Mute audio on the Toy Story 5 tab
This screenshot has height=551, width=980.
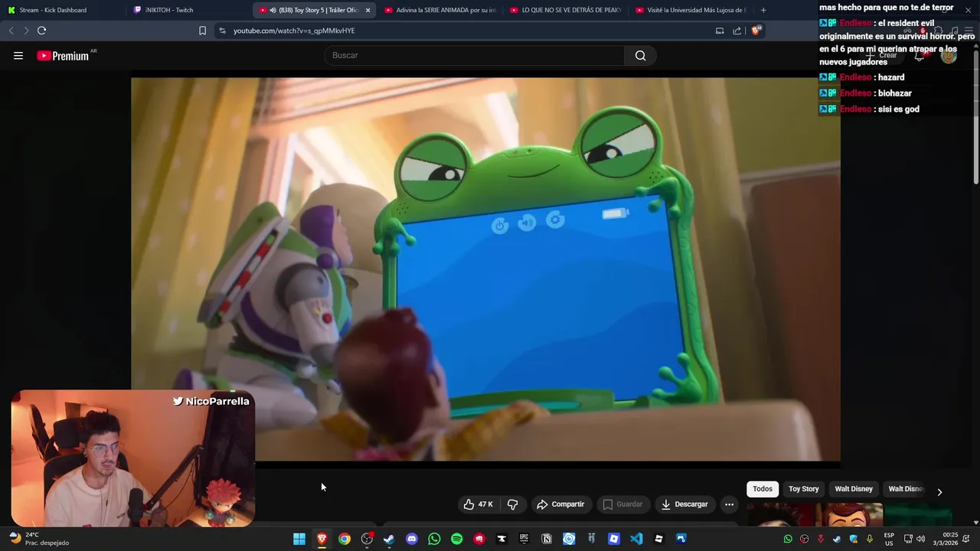point(273,10)
